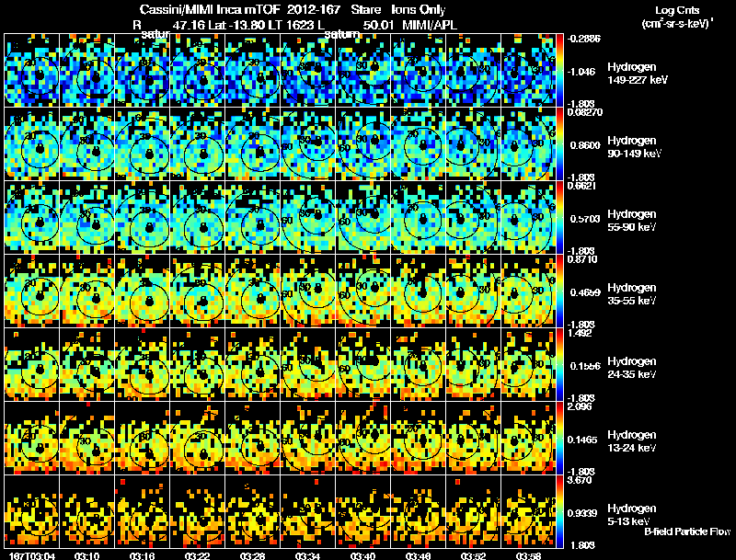Image resolution: width=736 pixels, height=560 pixels.
Task: Select the 35-55 keV image panel at 03:28
Action: (252, 291)
